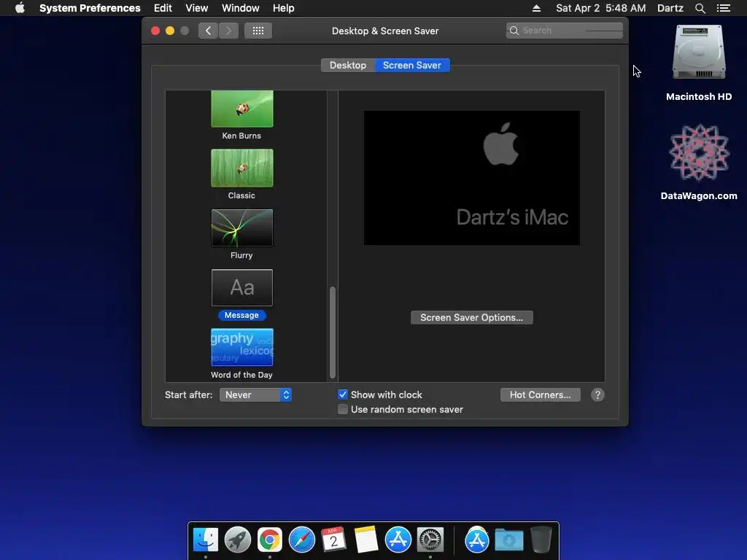Click the Search field
This screenshot has width=747, height=560.
click(x=565, y=31)
